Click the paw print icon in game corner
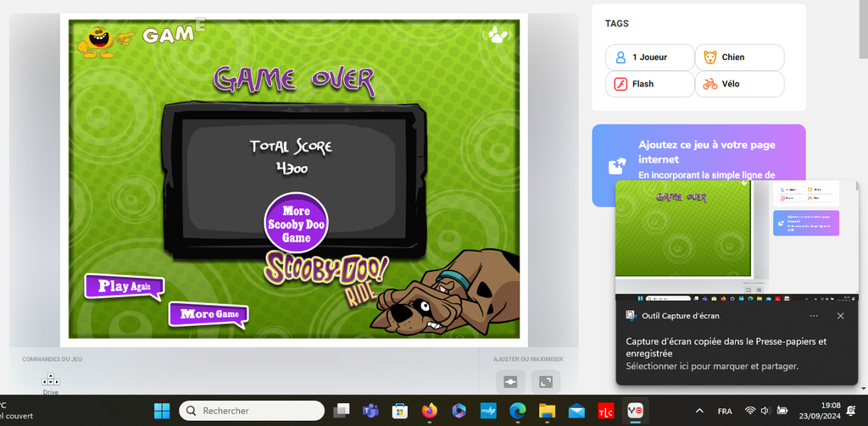 pos(497,36)
